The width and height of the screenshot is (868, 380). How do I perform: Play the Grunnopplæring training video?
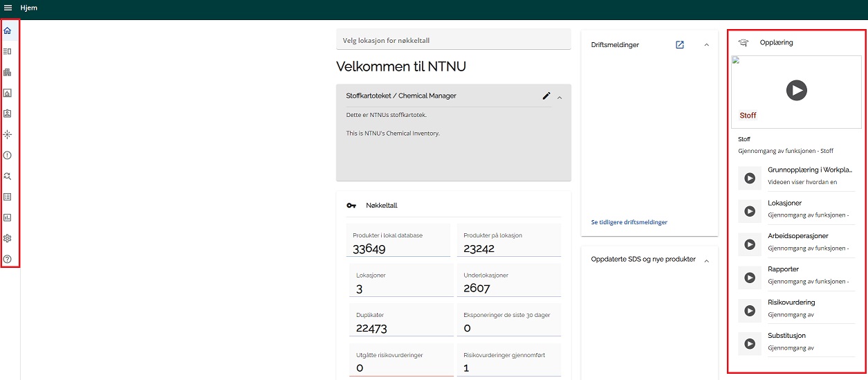[750, 178]
